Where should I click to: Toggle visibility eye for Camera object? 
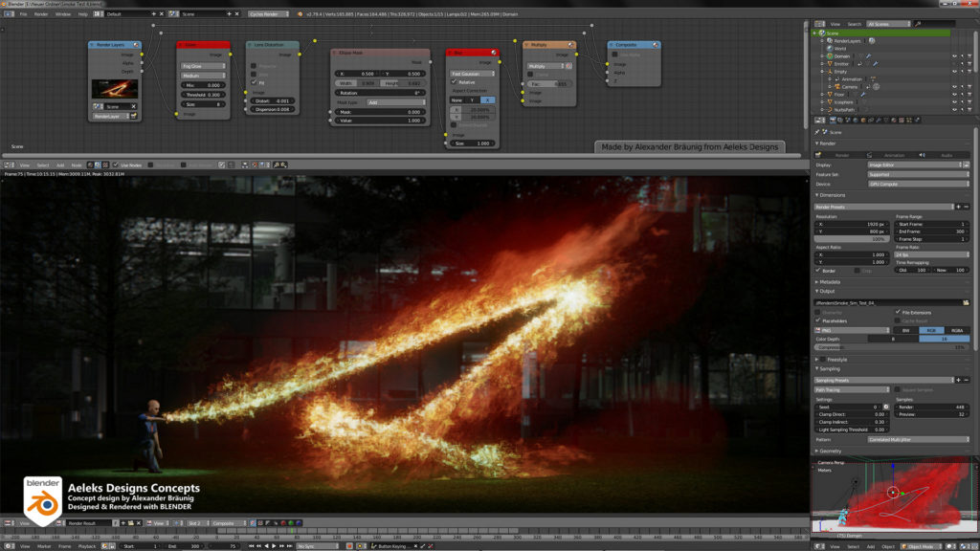tap(954, 87)
